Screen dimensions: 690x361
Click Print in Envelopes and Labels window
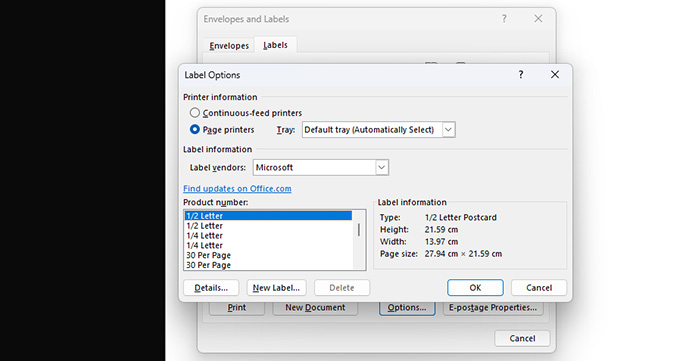237,308
